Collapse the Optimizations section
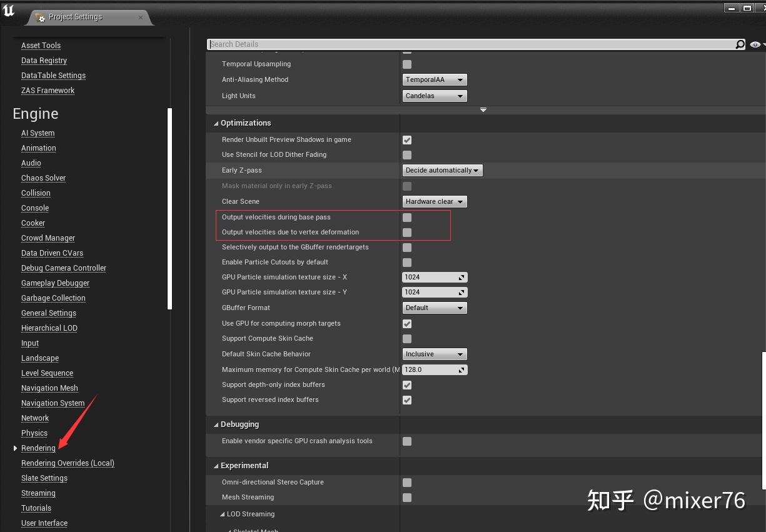766x532 pixels. click(x=216, y=123)
